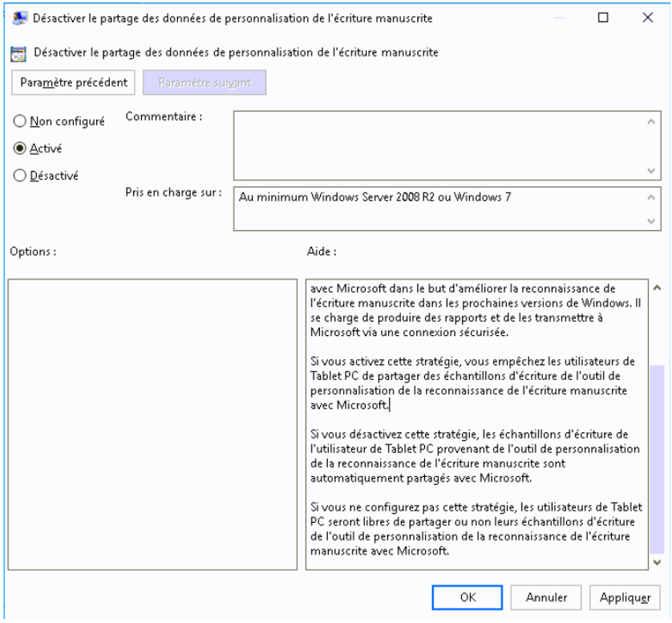Click the disabled "Paramètre suivant" button
The image size is (672, 623).
click(x=205, y=82)
